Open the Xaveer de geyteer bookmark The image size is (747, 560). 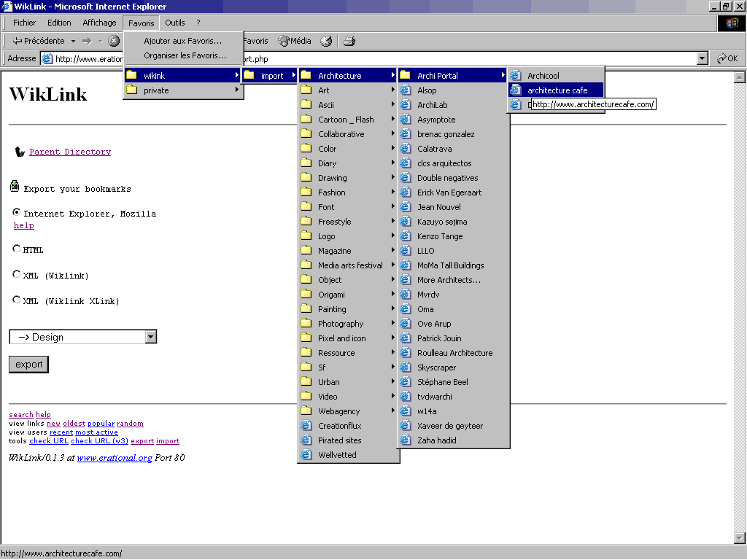pos(452,426)
